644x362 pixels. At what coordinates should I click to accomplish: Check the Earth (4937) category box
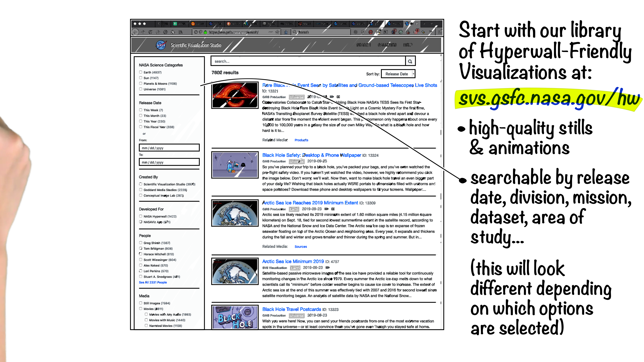point(141,72)
